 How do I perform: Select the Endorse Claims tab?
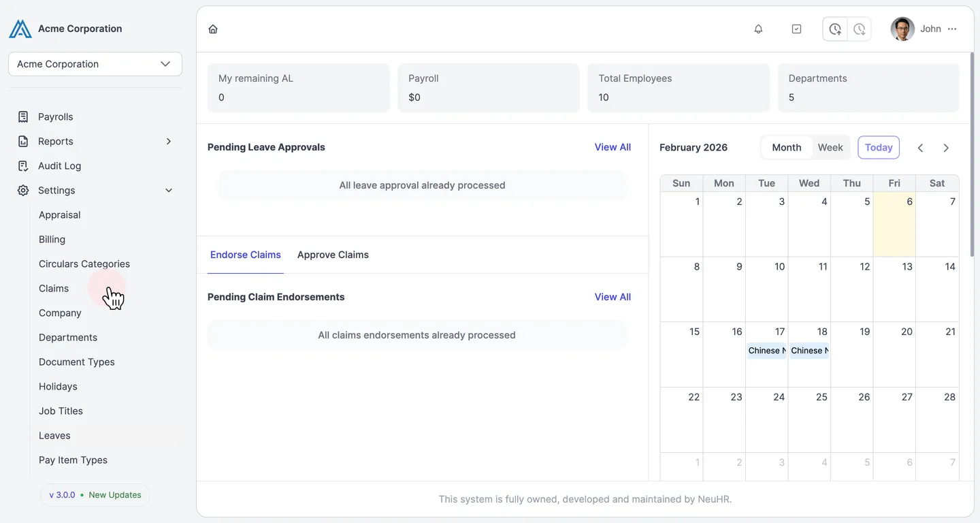click(x=246, y=255)
